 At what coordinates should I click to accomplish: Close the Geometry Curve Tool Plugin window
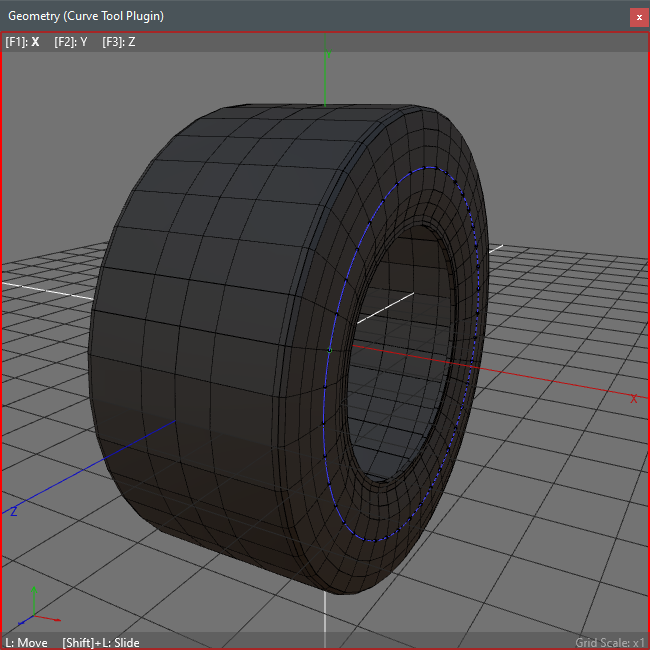[x=639, y=17]
